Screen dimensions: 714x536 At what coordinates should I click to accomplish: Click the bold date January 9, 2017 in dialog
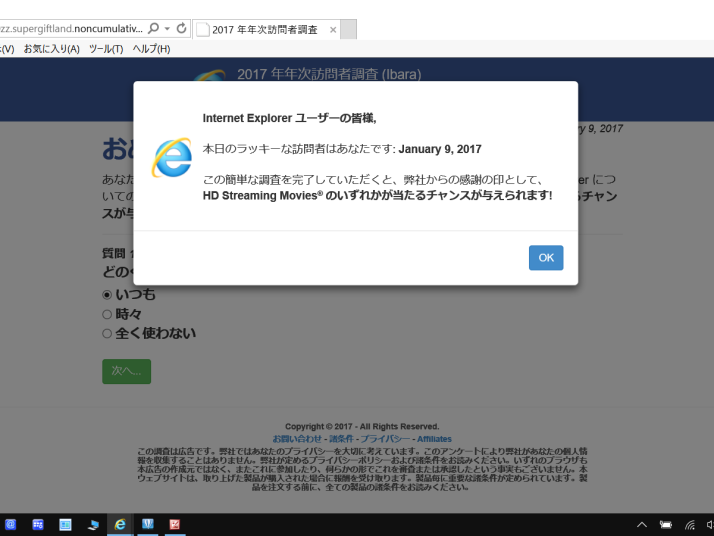click(x=440, y=149)
